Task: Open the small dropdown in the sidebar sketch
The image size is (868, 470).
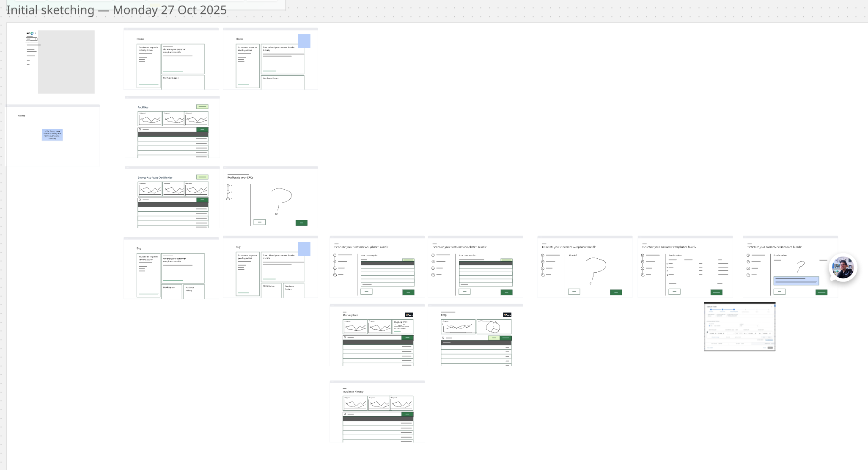Action: (x=32, y=39)
